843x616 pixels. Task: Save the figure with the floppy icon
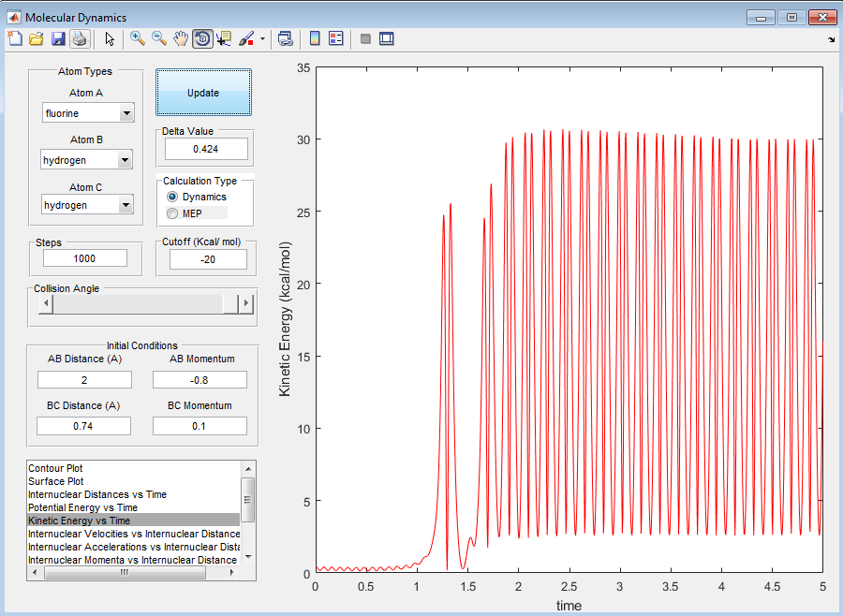(x=58, y=38)
